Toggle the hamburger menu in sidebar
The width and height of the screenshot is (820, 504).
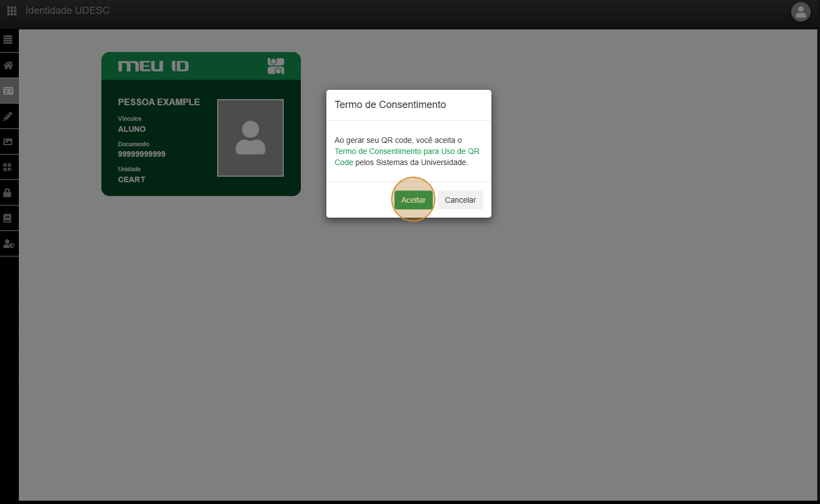[x=8, y=40]
